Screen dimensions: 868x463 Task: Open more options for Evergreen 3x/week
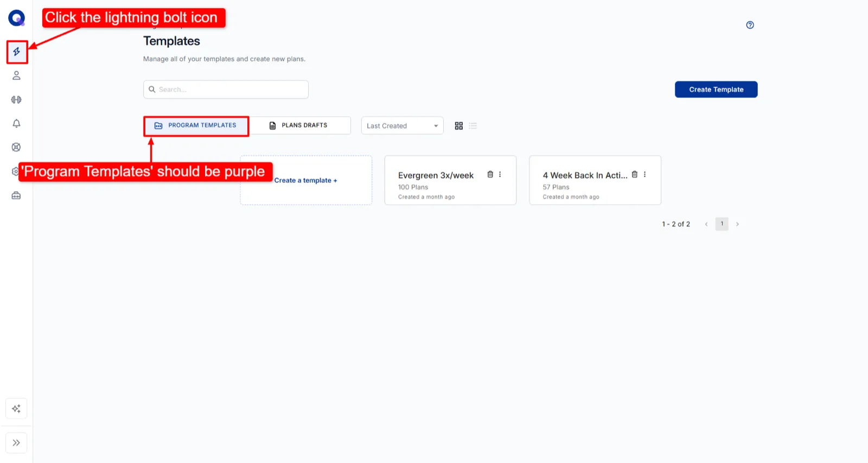click(500, 174)
